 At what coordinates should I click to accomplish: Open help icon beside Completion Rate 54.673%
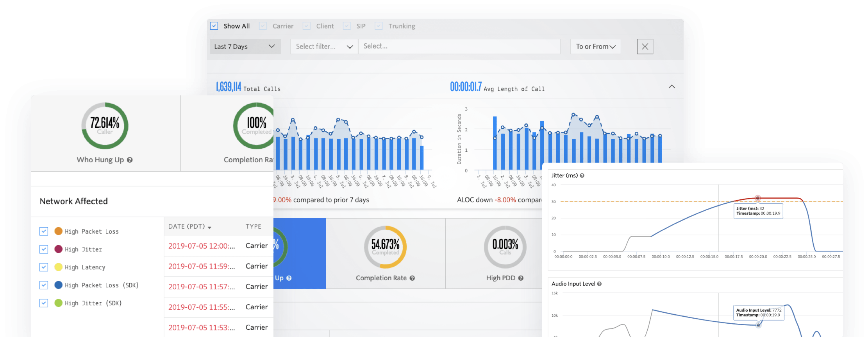[x=412, y=278]
